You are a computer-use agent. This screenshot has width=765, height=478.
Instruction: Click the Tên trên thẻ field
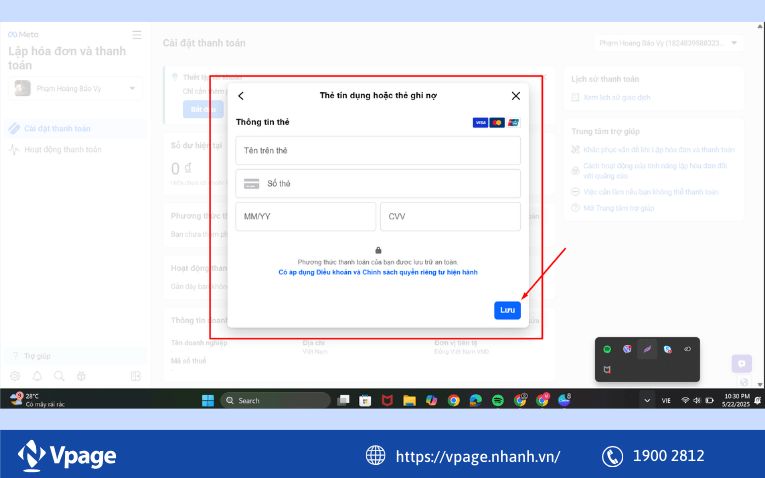[378, 150]
